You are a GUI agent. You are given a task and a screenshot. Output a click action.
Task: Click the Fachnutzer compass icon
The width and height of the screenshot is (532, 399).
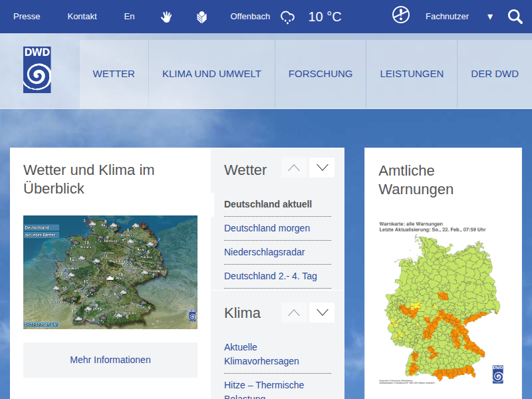point(401,15)
